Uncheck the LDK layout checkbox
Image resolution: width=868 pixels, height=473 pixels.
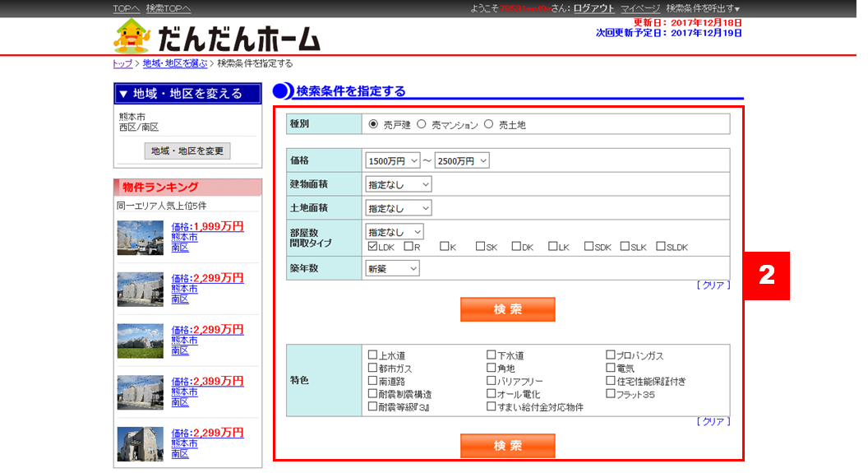[373, 246]
